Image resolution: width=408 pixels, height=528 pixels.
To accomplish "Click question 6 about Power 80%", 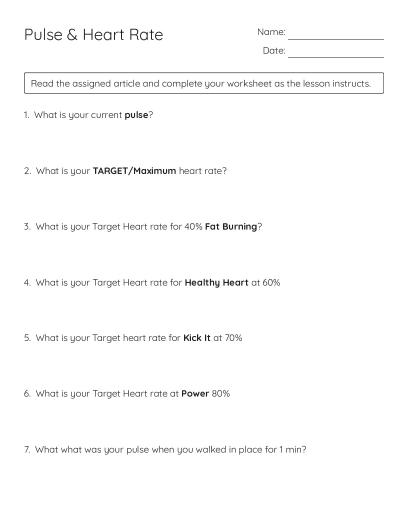I will (x=127, y=394).
